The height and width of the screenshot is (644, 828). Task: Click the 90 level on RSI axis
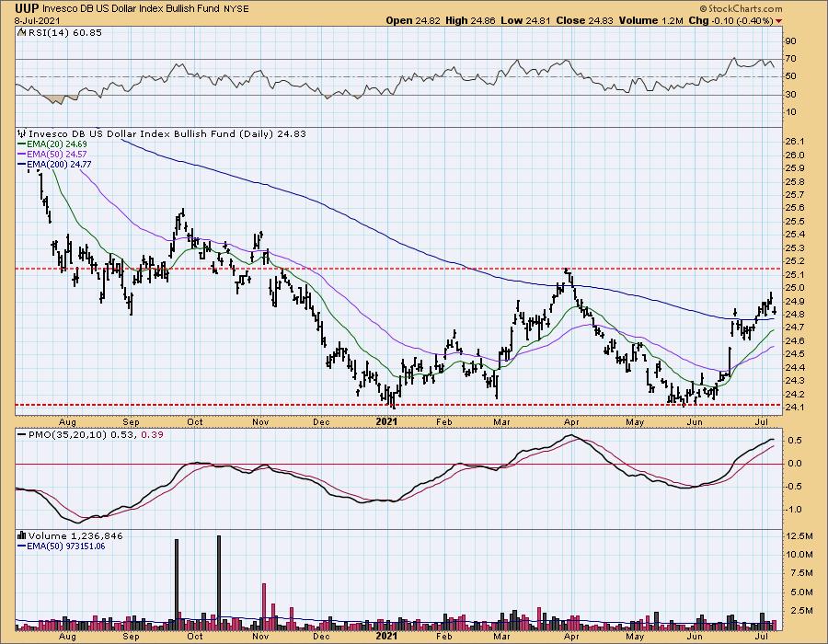click(790, 41)
